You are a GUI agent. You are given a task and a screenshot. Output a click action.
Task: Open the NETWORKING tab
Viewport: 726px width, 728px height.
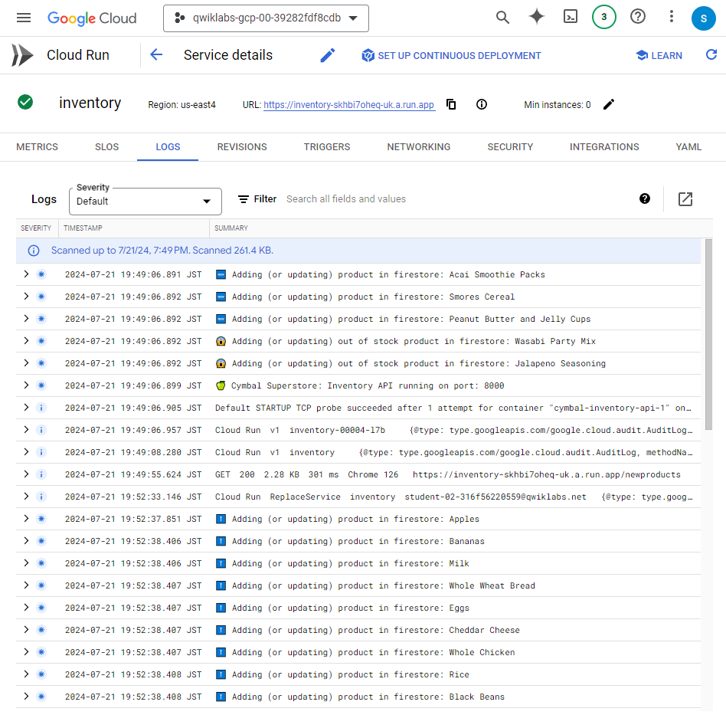point(419,146)
